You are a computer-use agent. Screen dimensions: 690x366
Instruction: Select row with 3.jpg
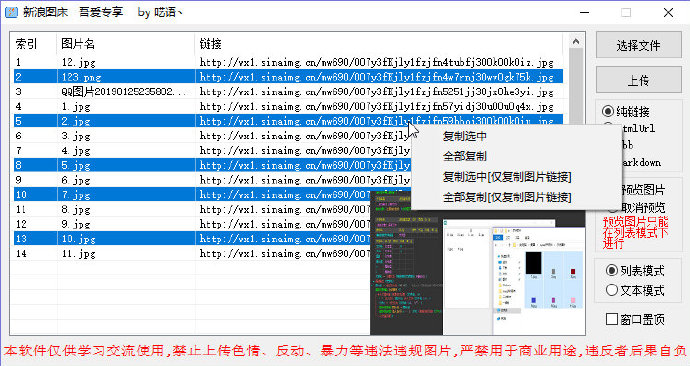click(x=213, y=135)
